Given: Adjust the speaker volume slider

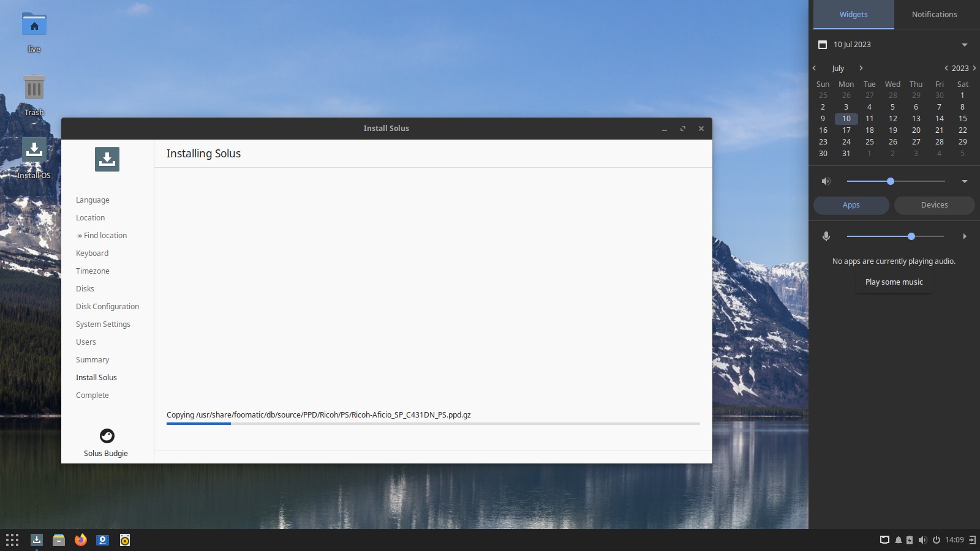Looking at the screenshot, I should [896, 181].
